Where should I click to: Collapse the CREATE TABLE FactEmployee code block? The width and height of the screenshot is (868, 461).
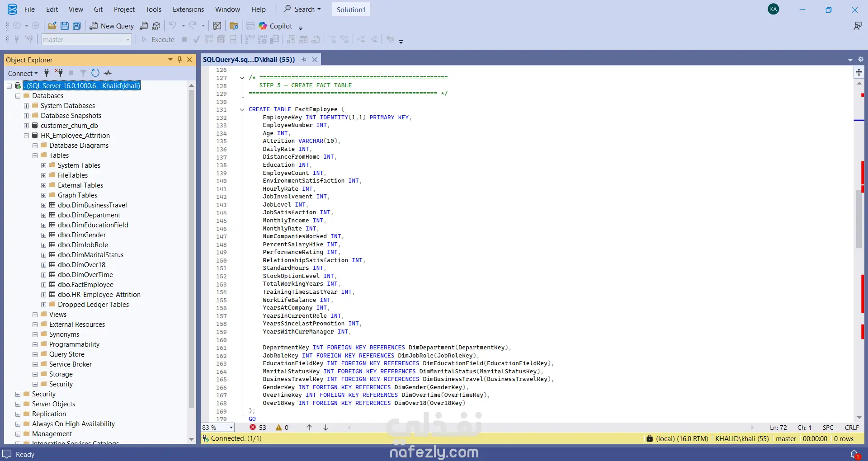tap(242, 109)
